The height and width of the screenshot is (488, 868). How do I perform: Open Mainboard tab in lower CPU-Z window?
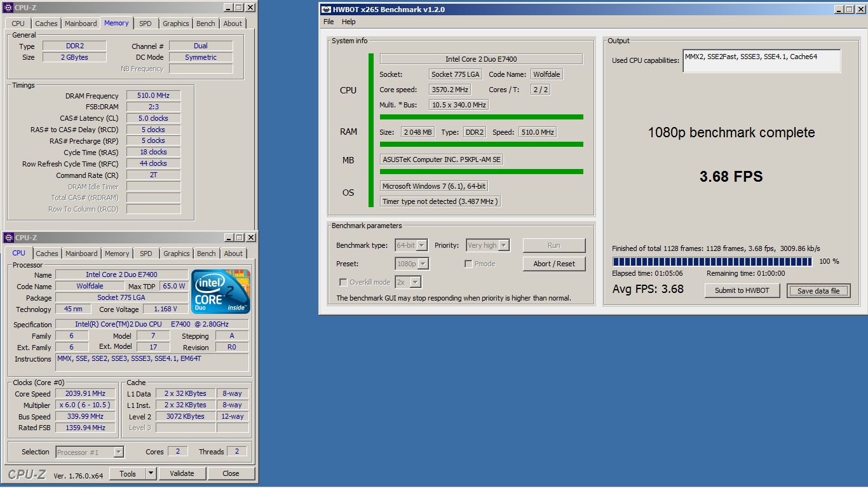point(82,254)
